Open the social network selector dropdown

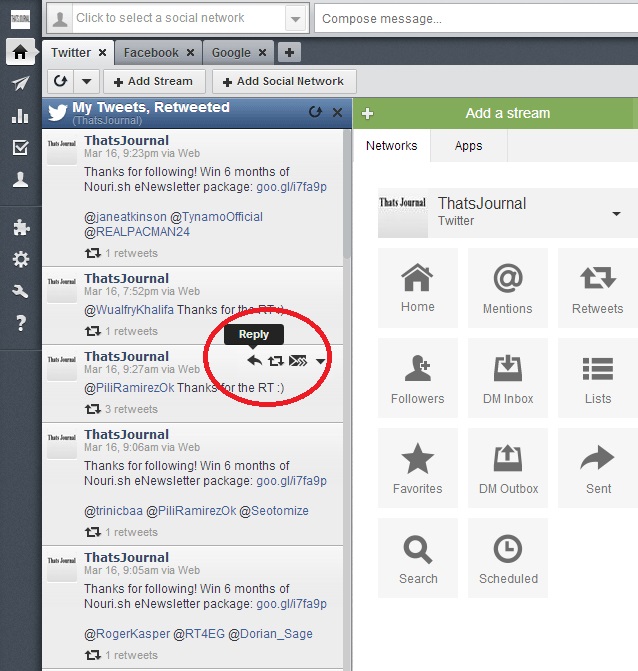tap(295, 19)
